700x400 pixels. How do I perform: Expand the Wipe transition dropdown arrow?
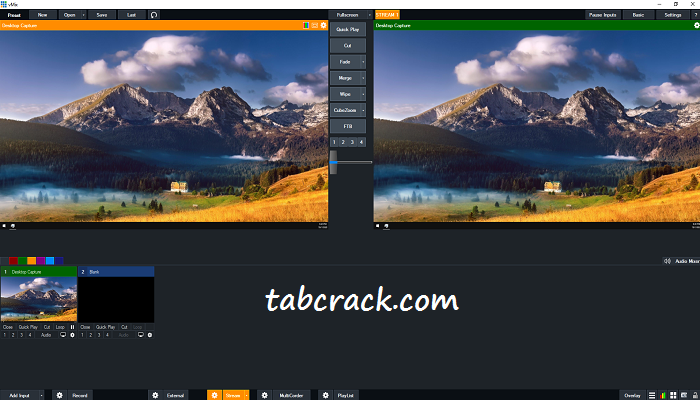363,94
